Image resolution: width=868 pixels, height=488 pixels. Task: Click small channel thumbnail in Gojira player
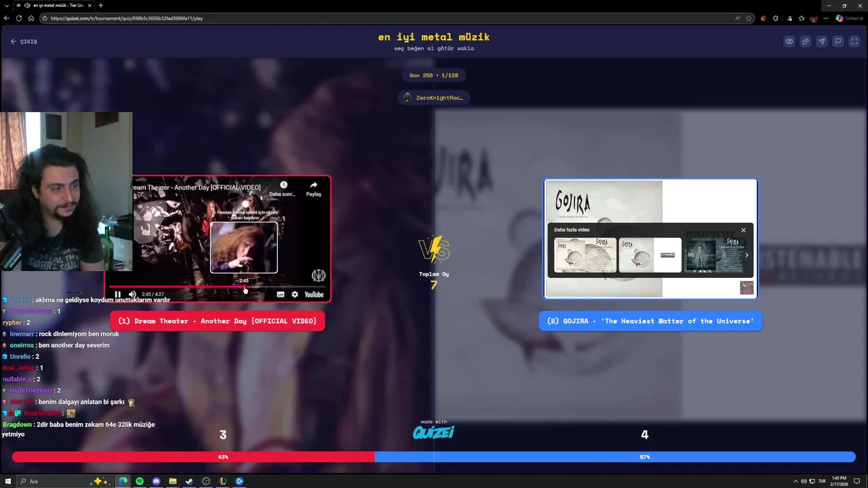(x=747, y=288)
